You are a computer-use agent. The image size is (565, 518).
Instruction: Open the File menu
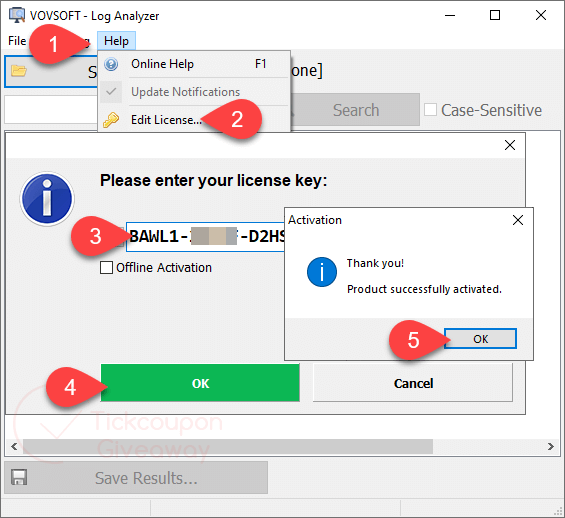[17, 41]
